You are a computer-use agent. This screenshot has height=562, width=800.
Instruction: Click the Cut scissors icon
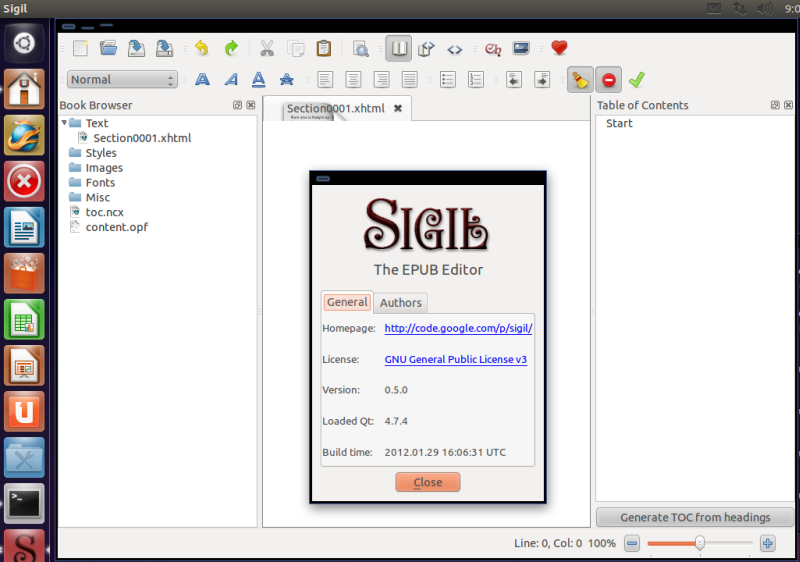[267, 48]
